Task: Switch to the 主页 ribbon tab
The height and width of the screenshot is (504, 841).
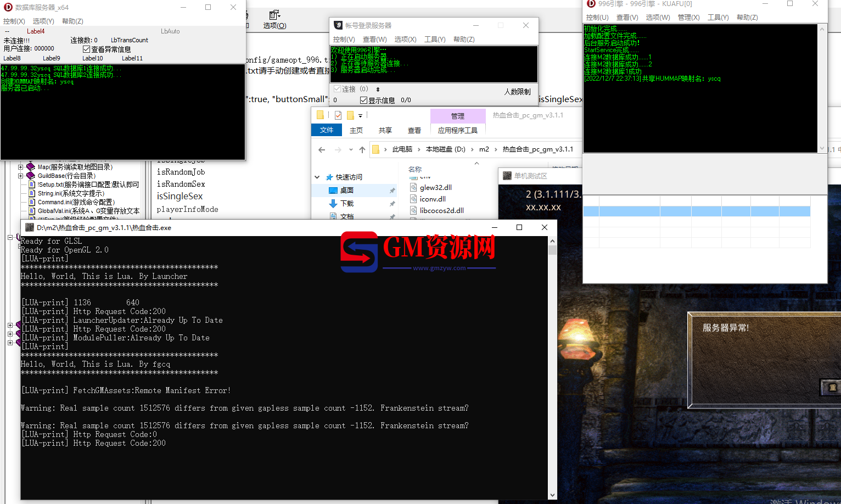Action: (356, 130)
